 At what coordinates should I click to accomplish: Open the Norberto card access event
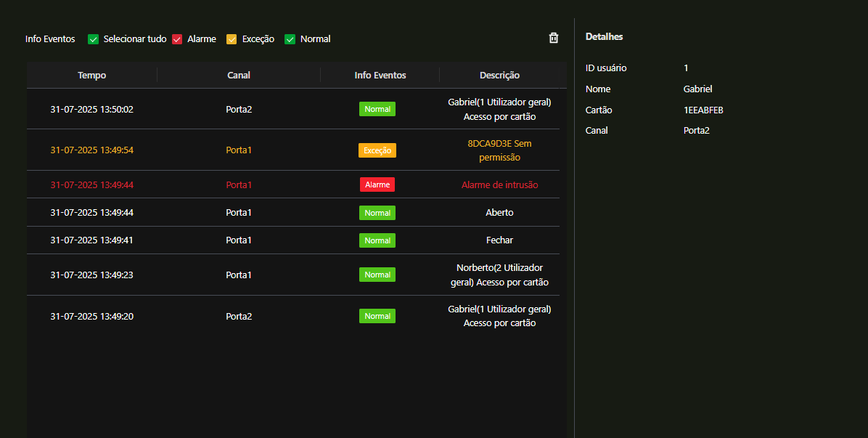click(x=499, y=275)
